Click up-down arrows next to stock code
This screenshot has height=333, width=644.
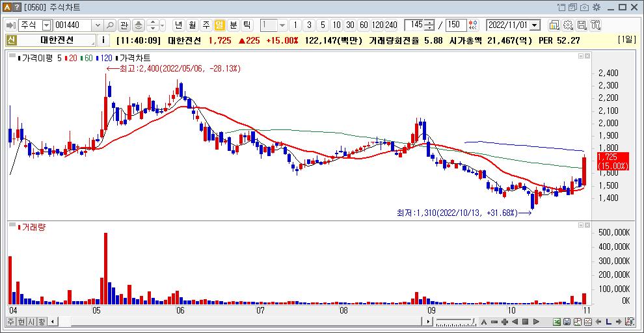click(153, 25)
